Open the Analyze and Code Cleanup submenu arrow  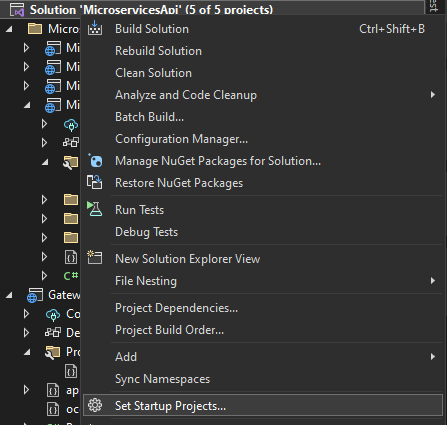coord(433,95)
